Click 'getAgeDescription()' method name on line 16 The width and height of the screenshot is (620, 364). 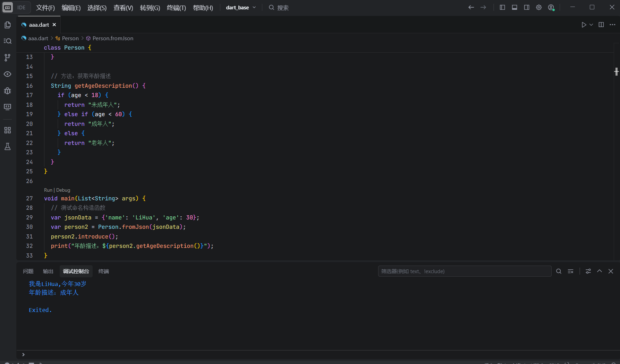coord(106,86)
